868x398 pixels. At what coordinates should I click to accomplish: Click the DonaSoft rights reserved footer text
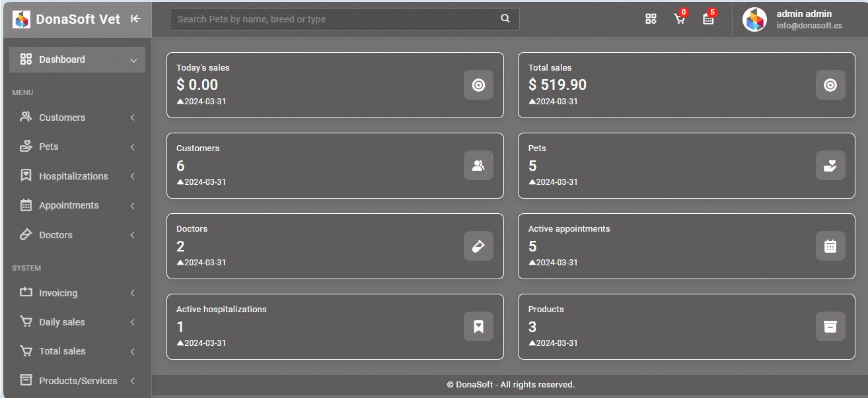point(511,384)
